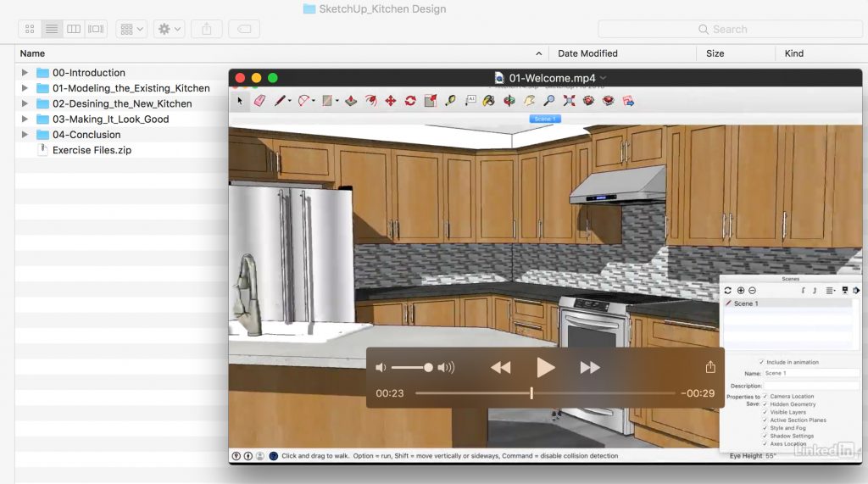
Task: Activate the Push/Pull tool
Action: (x=350, y=101)
